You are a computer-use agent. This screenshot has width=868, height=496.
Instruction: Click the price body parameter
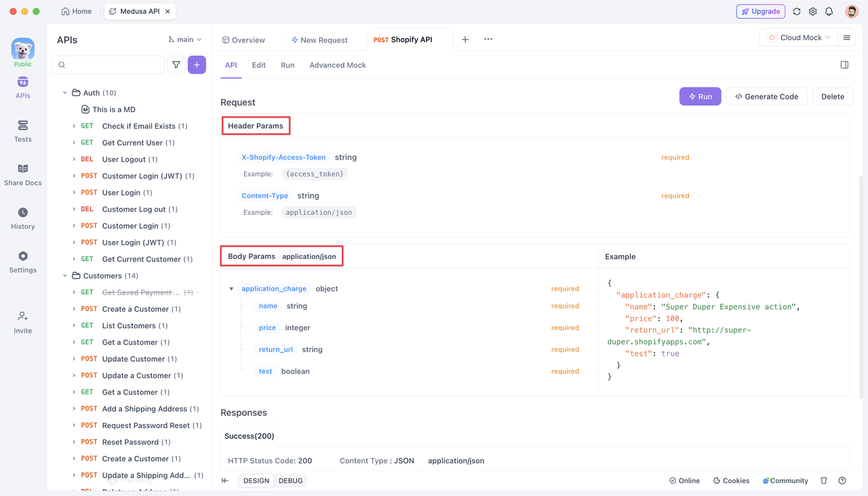click(x=267, y=328)
